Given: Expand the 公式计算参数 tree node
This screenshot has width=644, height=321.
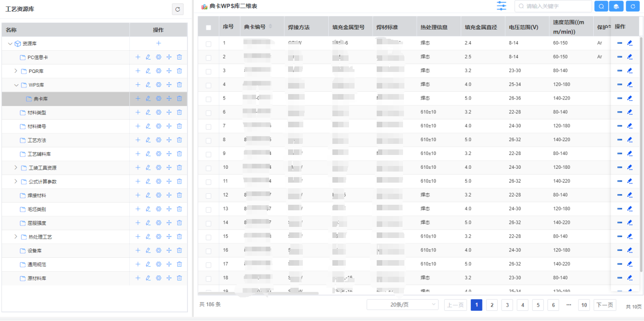Looking at the screenshot, I should (16, 182).
